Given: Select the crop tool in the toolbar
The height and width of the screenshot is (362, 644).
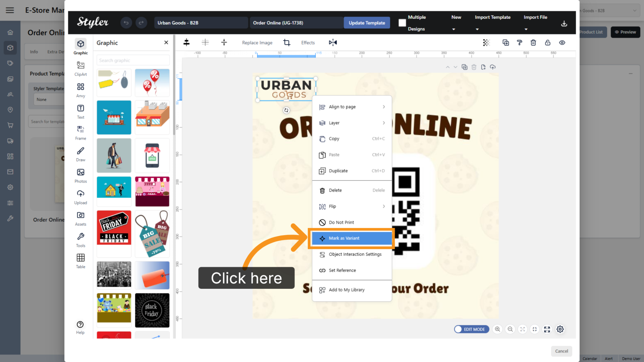Looking at the screenshot, I should click(x=287, y=43).
